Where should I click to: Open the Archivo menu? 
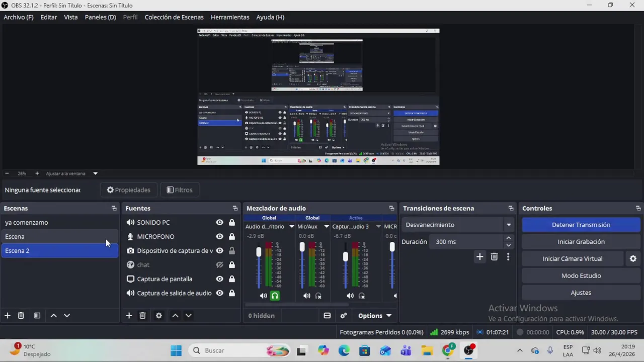19,17
